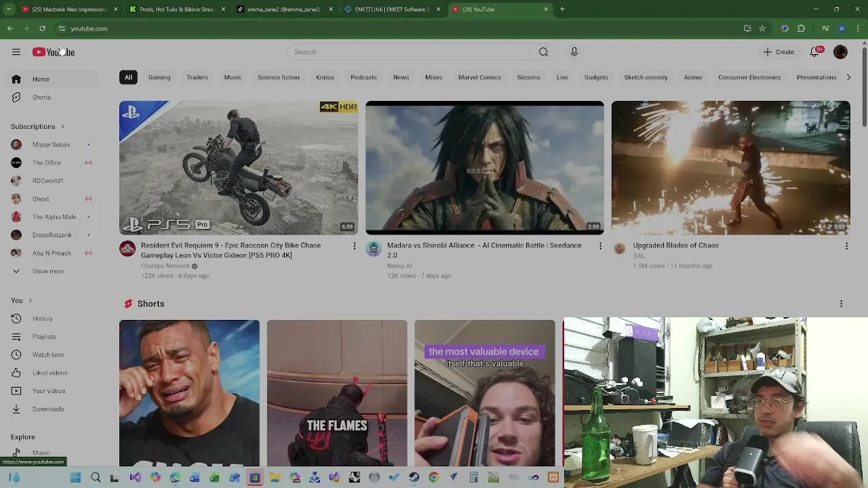
Task: Select the Science fiction filter chip
Action: coord(279,77)
